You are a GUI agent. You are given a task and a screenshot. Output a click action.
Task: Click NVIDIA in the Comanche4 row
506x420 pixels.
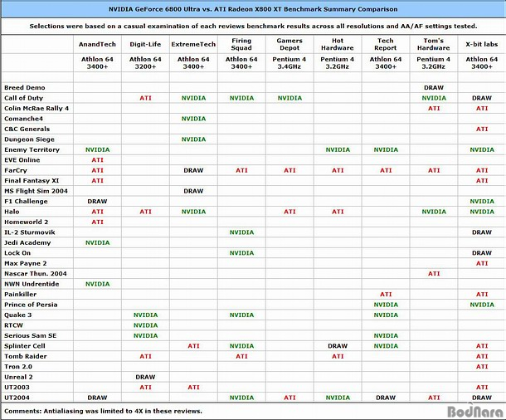coord(193,119)
